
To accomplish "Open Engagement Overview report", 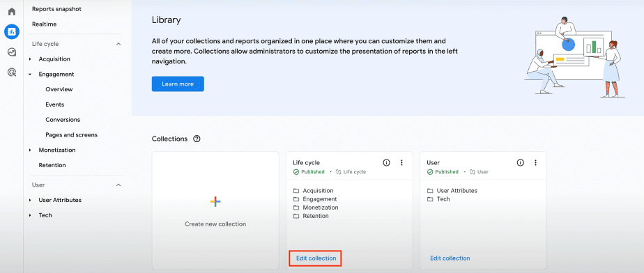I will click(x=59, y=90).
